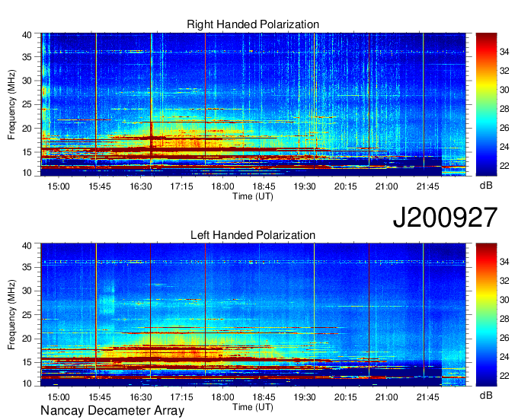Select the J200927 observation label

pyautogui.click(x=445, y=218)
